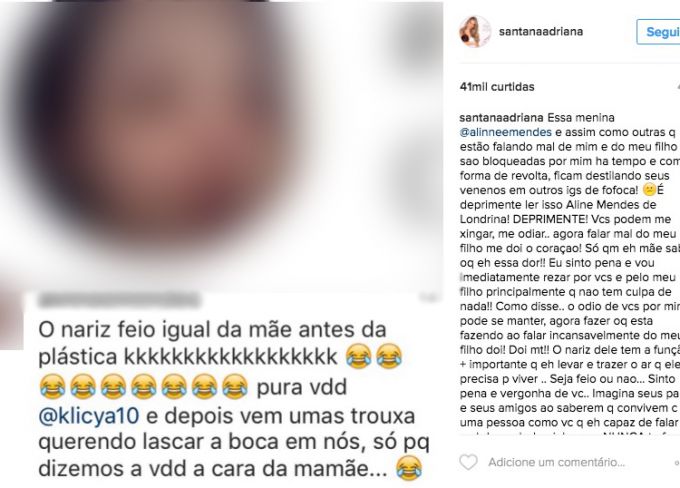Click the laughing emoji next to 'pura vdd'
Image resolution: width=680 pixels, height=488 pixels.
click(235, 387)
